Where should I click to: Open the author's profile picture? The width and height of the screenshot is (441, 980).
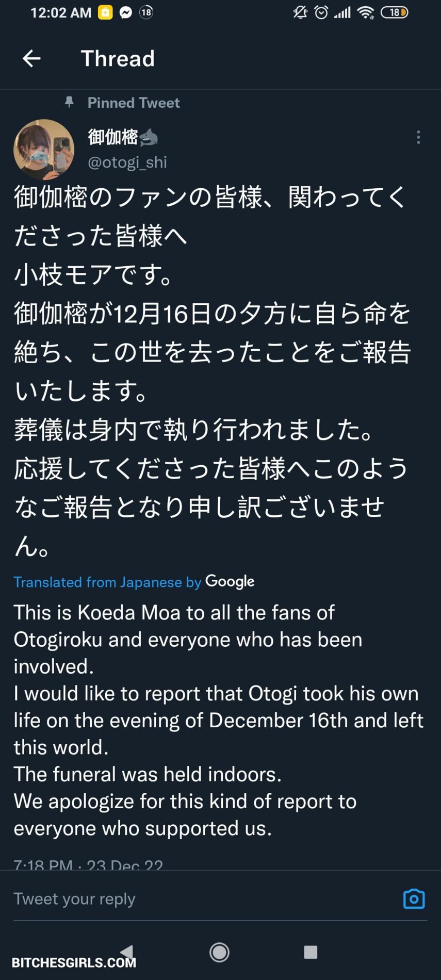pyautogui.click(x=44, y=150)
